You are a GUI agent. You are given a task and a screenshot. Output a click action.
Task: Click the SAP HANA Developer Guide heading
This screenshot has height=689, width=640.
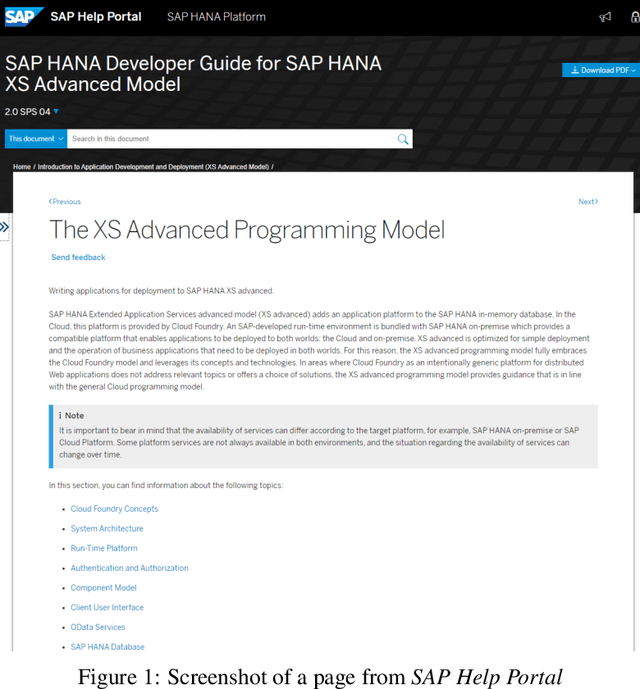pos(193,74)
